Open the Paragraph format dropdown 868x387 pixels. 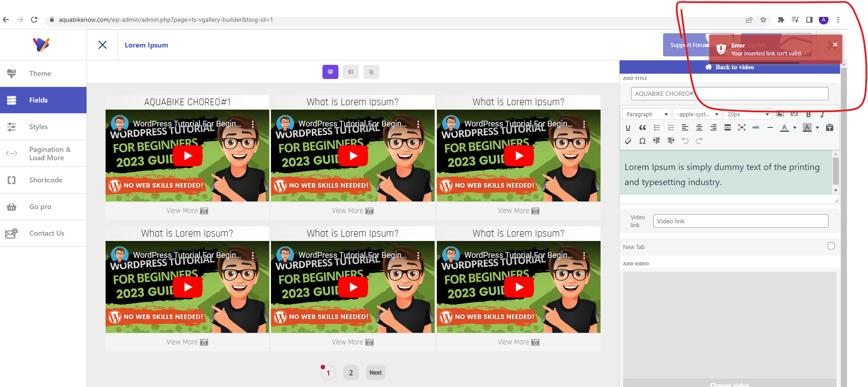647,114
